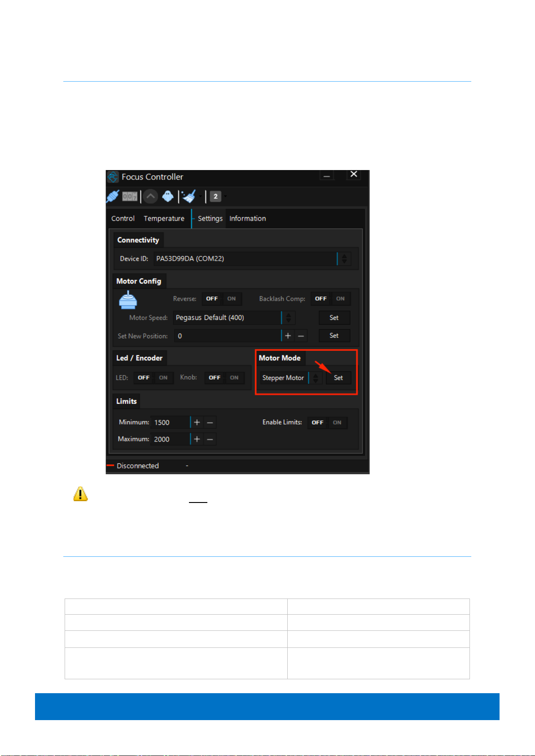Click the stepper motor icon in Motor Config
Screen dimensions: 535x756
click(128, 300)
